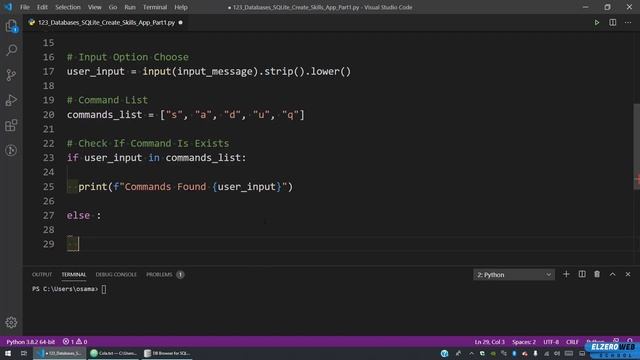Open the Run menu
Image resolution: width=640 pixels, height=360 pixels.
(130, 7)
